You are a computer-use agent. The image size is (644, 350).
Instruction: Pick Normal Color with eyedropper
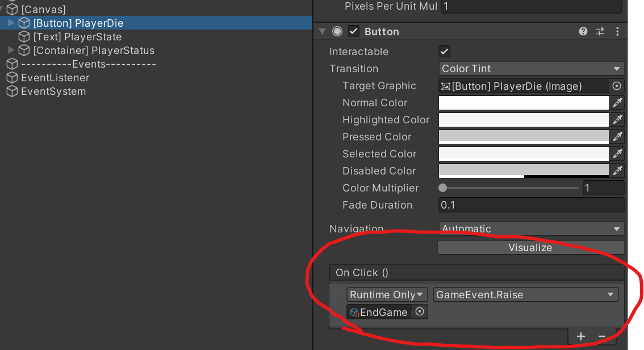(x=618, y=103)
